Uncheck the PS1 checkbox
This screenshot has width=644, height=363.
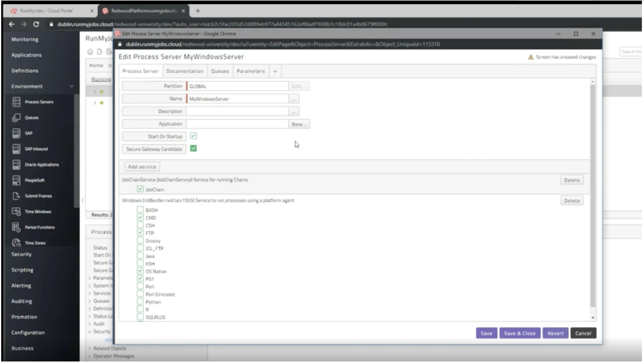[x=140, y=278]
